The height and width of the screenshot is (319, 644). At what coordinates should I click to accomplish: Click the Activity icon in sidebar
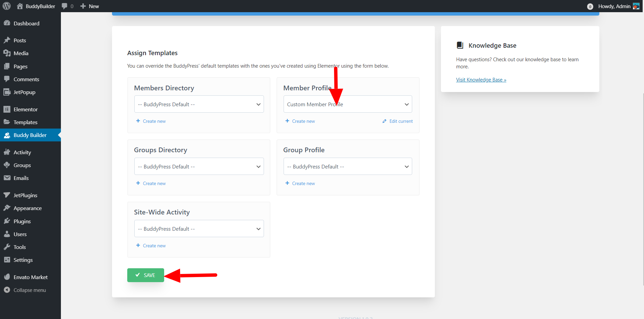(7, 152)
